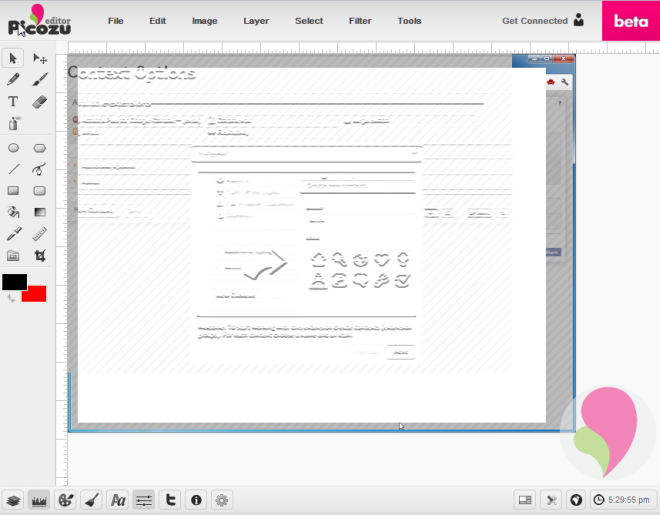Click the vertical ruler beside canvas

point(62,269)
